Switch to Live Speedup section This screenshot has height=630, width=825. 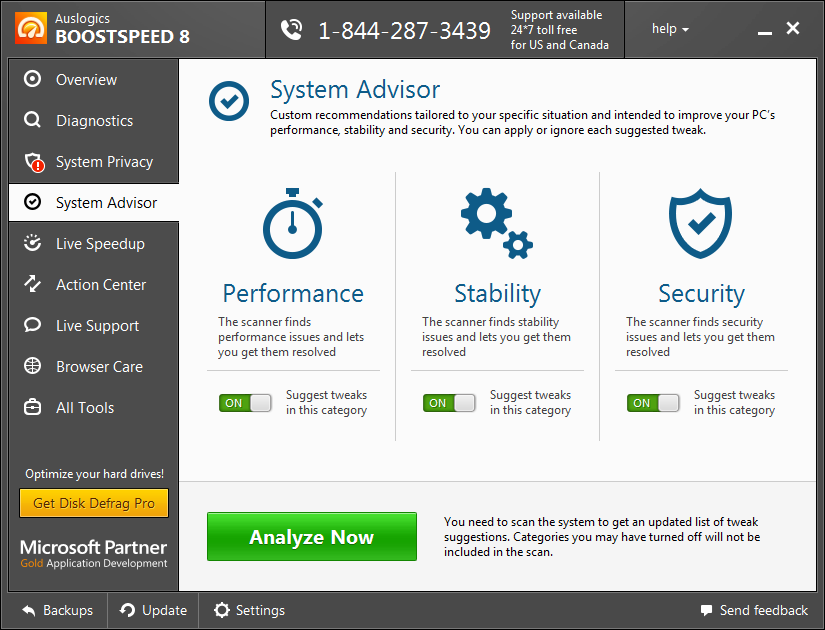click(94, 244)
